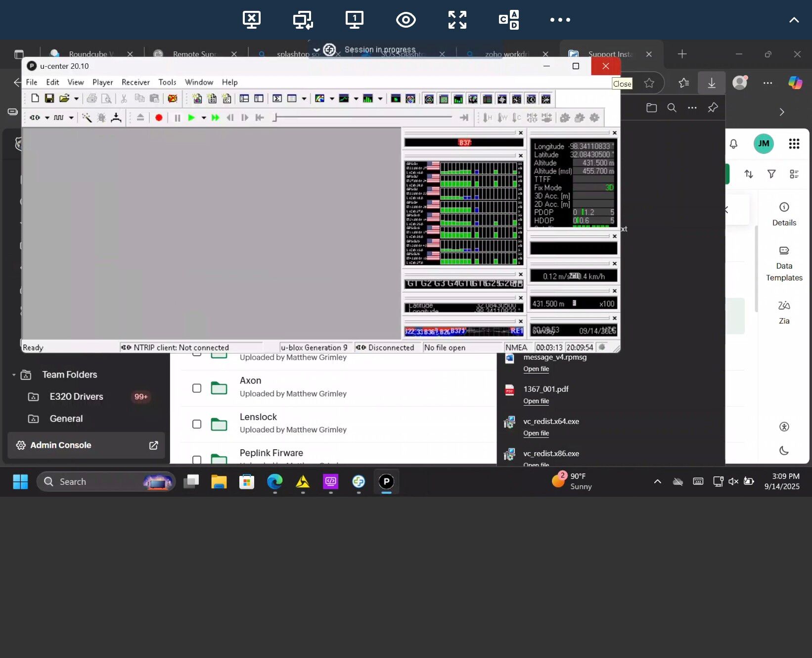Screen dimensions: 812x658
Task: Open the E320 Drivers team folder
Action: pyautogui.click(x=77, y=397)
